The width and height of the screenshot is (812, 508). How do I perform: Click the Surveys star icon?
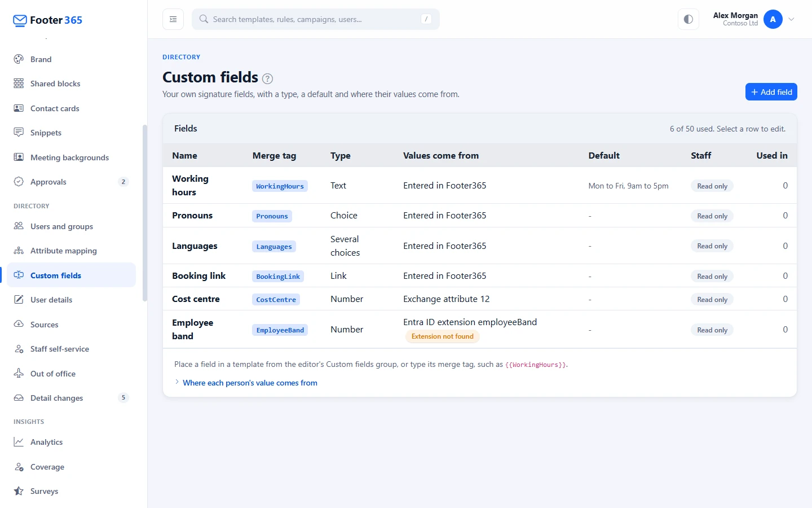coord(19,491)
